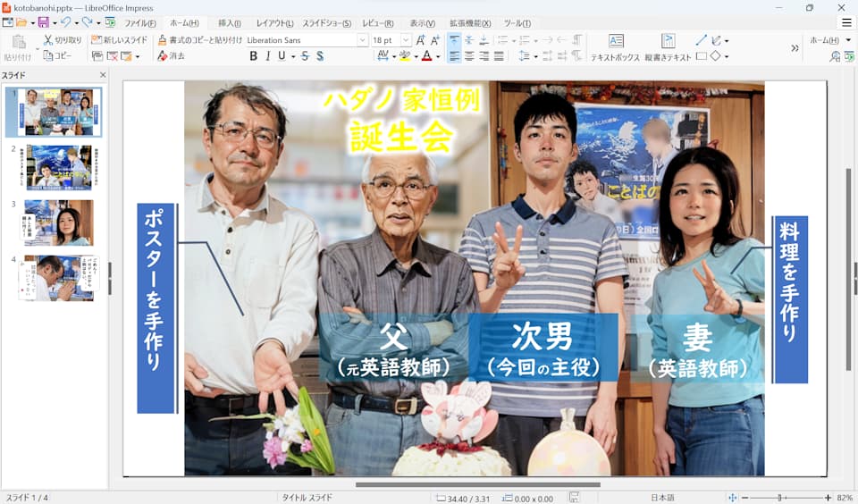Switch to the スライドショー tab

point(326,23)
